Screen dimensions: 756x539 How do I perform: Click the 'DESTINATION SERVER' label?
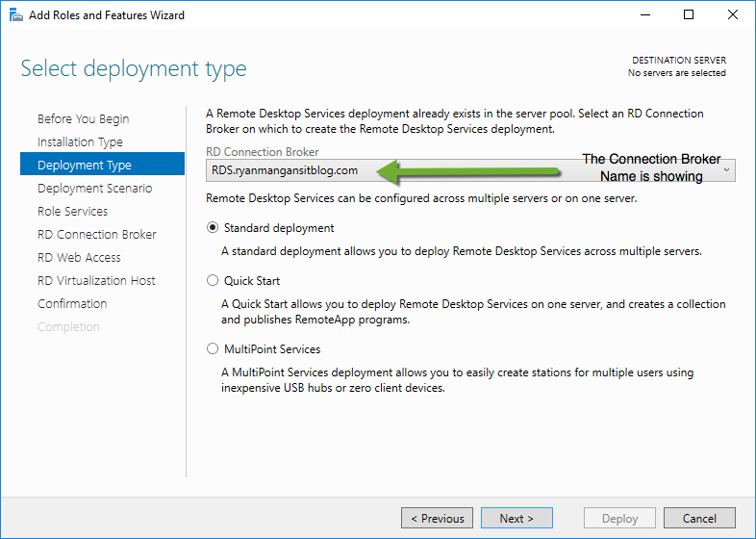[x=679, y=61]
